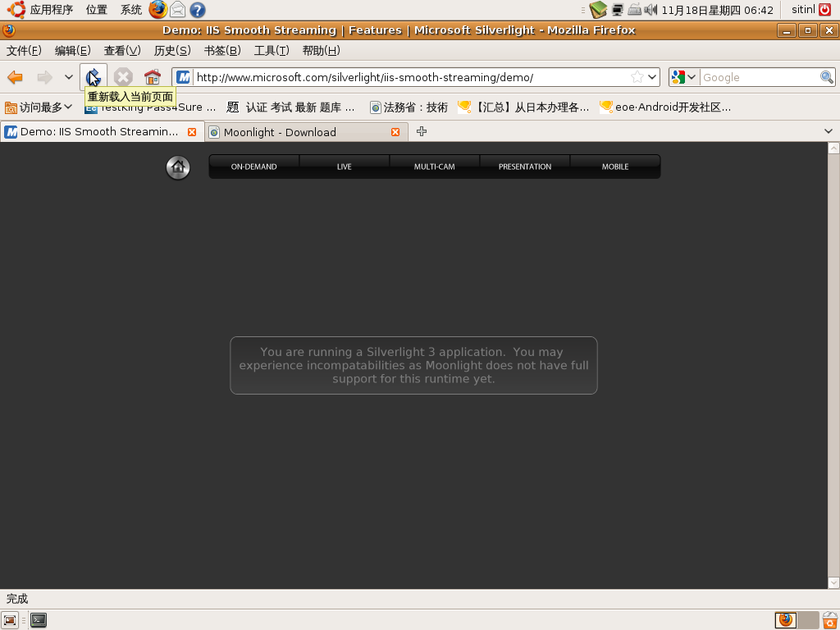Click the Silverlight 3 compatibility notice box
840x630 pixels.
[413, 365]
